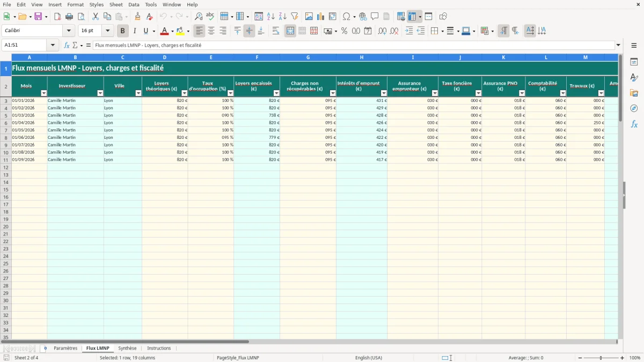Expand the Name Box dropdown arrow
This screenshot has height=362, width=644.
[x=53, y=45]
